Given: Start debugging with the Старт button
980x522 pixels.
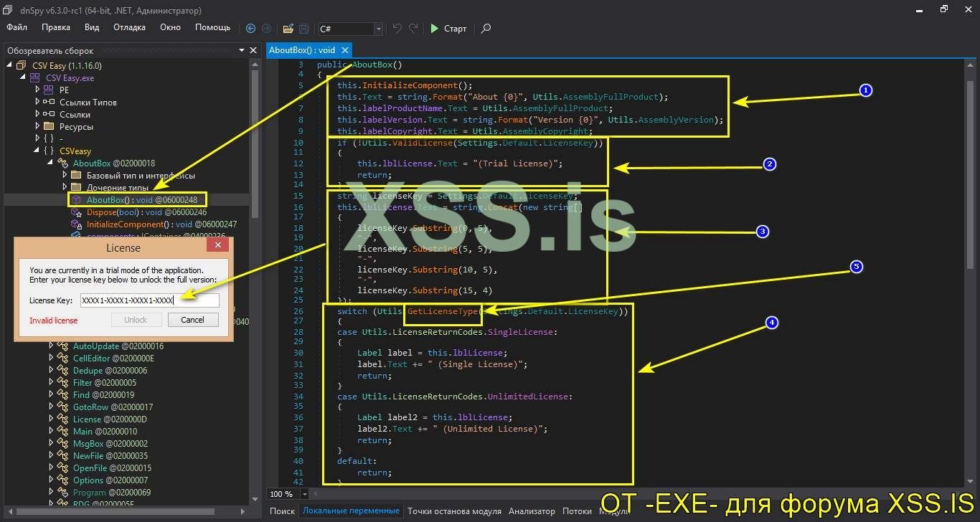Looking at the screenshot, I should click(448, 29).
